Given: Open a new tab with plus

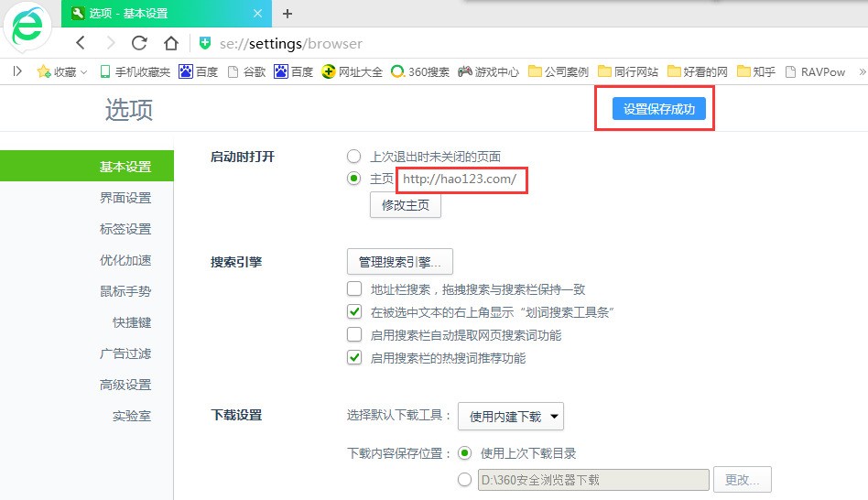Looking at the screenshot, I should (x=288, y=14).
